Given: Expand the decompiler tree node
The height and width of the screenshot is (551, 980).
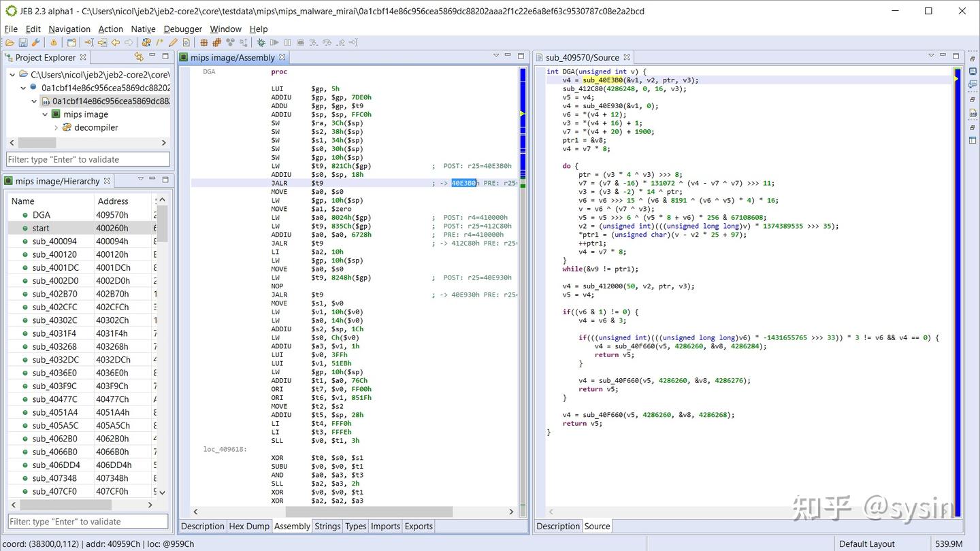Looking at the screenshot, I should pos(58,127).
